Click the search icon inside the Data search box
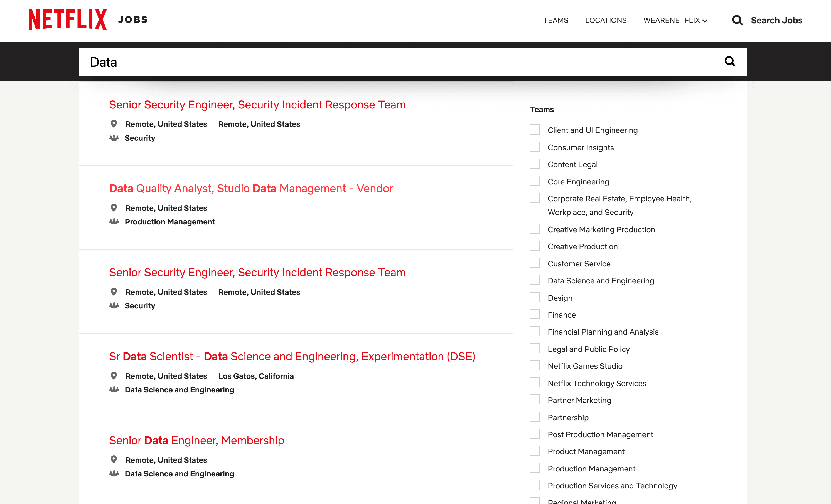831x504 pixels. 729,61
